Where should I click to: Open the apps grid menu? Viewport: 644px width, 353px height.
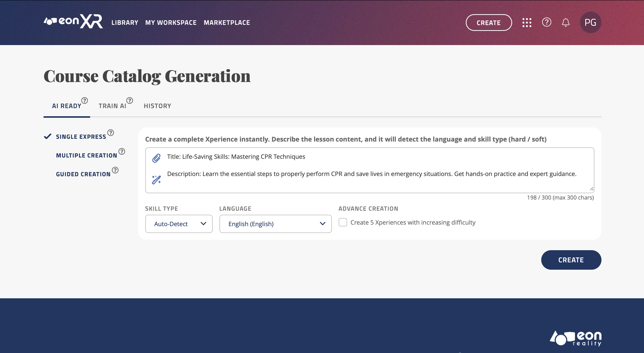point(527,23)
